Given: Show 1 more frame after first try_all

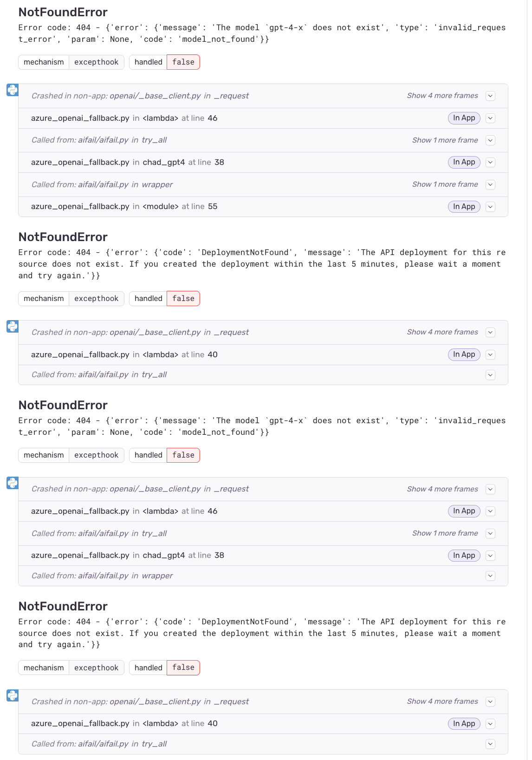Looking at the screenshot, I should tap(445, 140).
